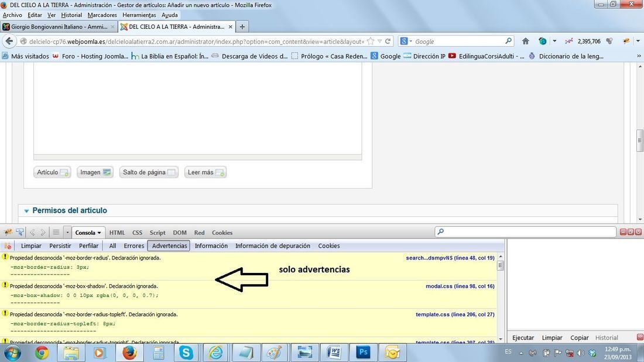Filter console by All
This screenshot has height=362, width=644.
tap(112, 245)
